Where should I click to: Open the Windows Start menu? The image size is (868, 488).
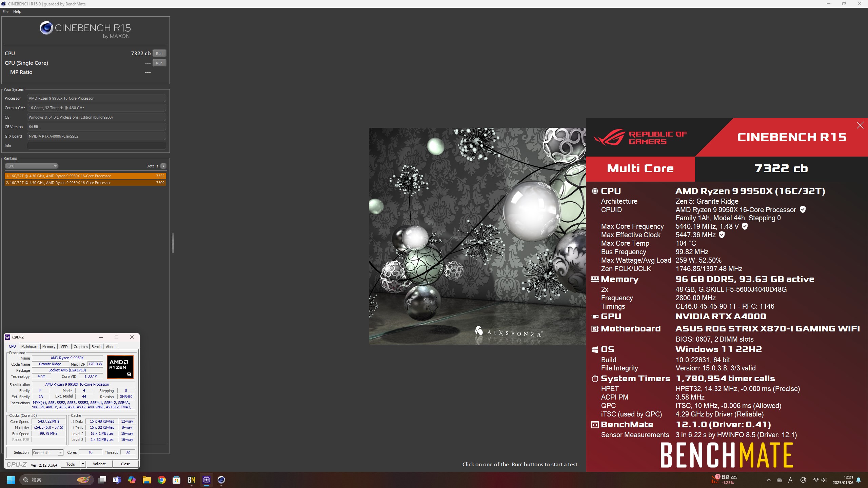coord(11,480)
